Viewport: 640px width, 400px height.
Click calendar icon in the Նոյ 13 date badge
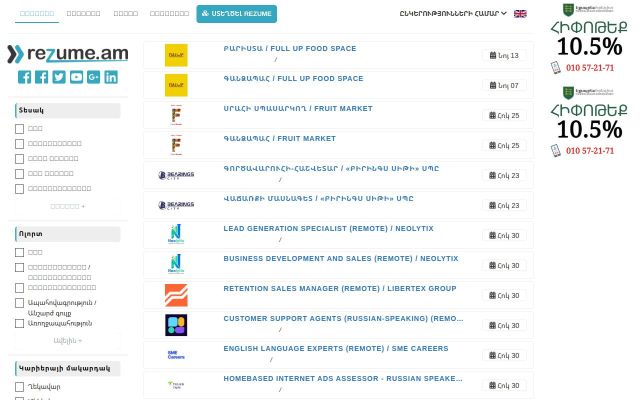pos(493,55)
